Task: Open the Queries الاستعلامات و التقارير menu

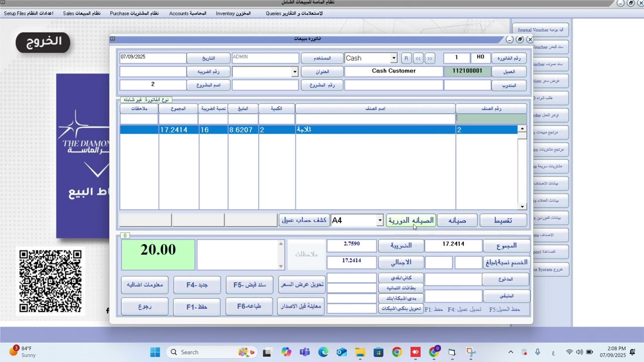Action: point(294,14)
